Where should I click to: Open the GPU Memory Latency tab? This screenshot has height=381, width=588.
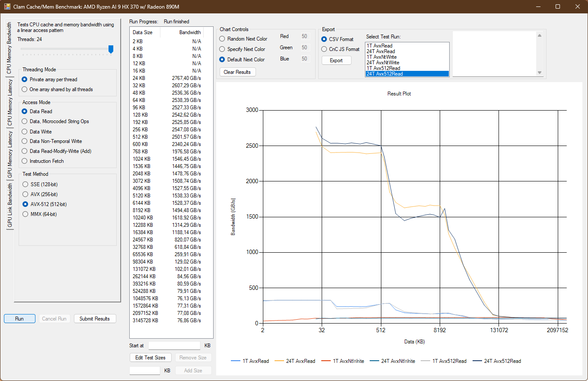point(10,155)
